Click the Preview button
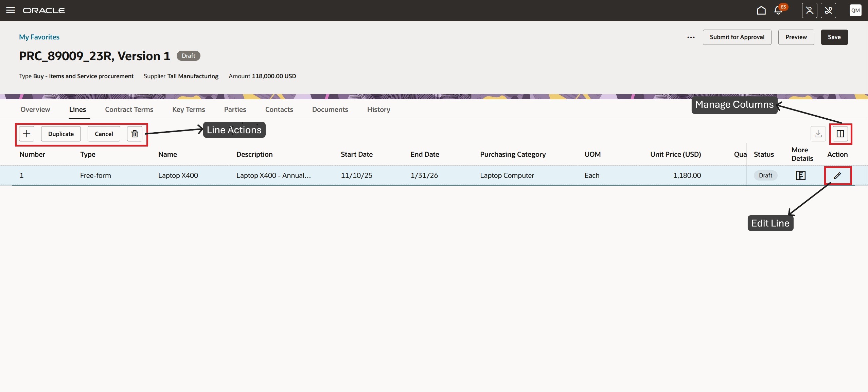 796,37
